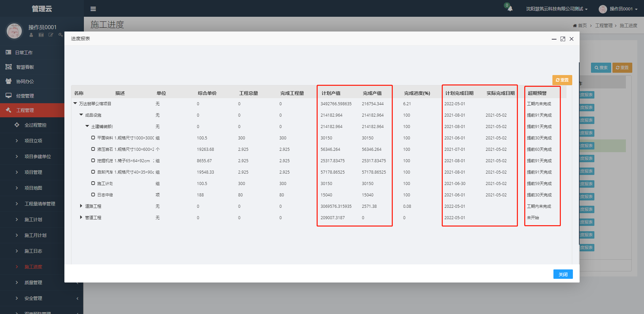
Task: Maximize the 进度报表 dialog
Action: 563,39
